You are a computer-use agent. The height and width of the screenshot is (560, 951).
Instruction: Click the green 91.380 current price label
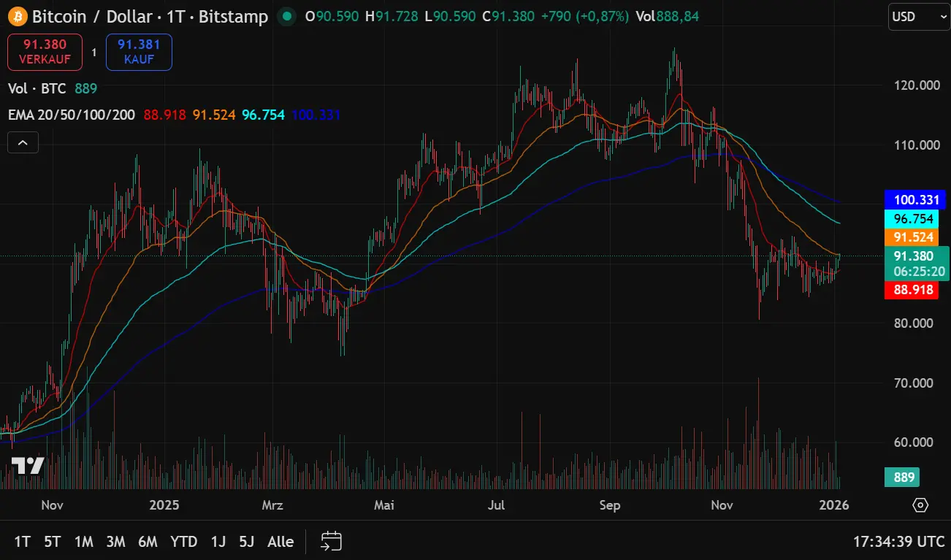pyautogui.click(x=916, y=256)
